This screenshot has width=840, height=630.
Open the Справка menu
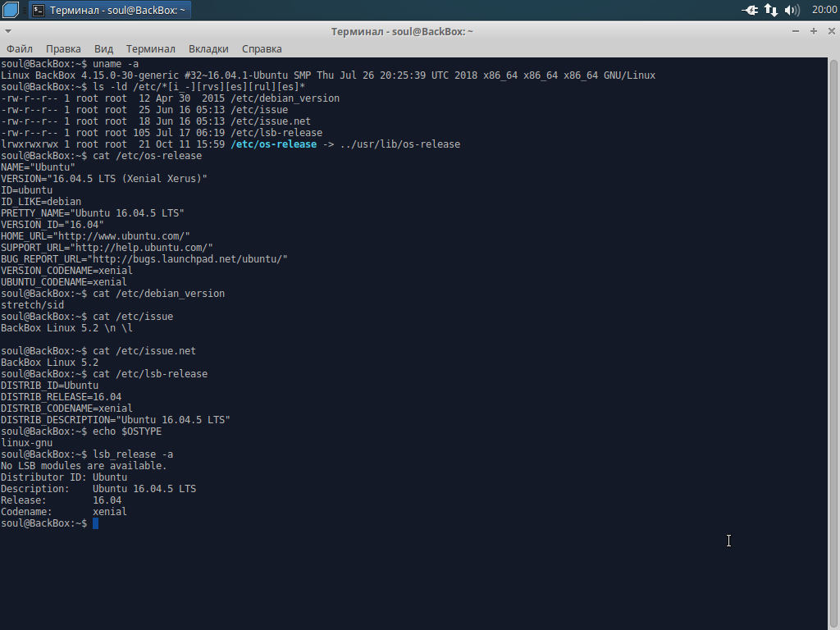tap(262, 48)
